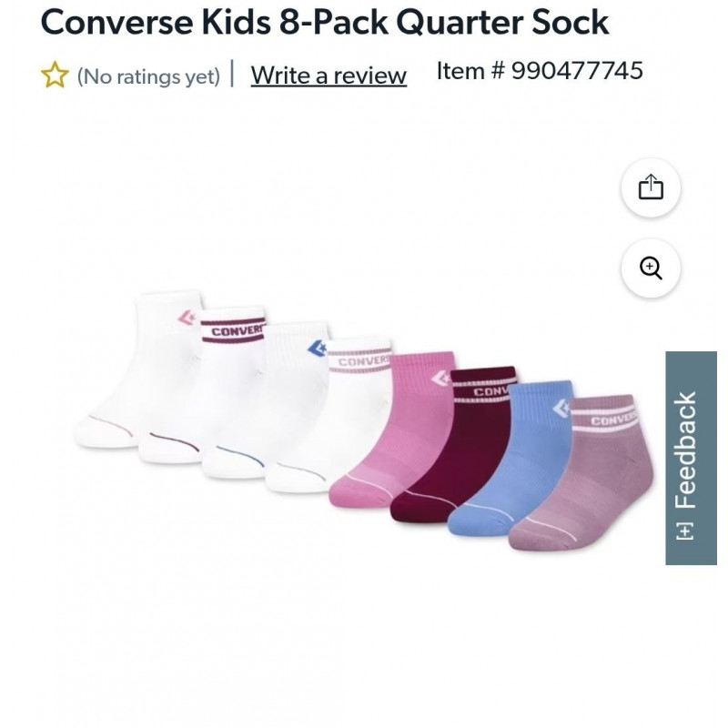Click the Converse Kids 8-Pack product title
Viewport: 728px width, 728px height.
pyautogui.click(x=325, y=22)
